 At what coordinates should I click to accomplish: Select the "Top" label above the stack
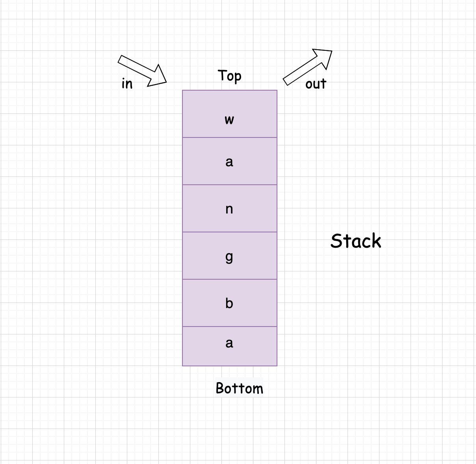(229, 76)
